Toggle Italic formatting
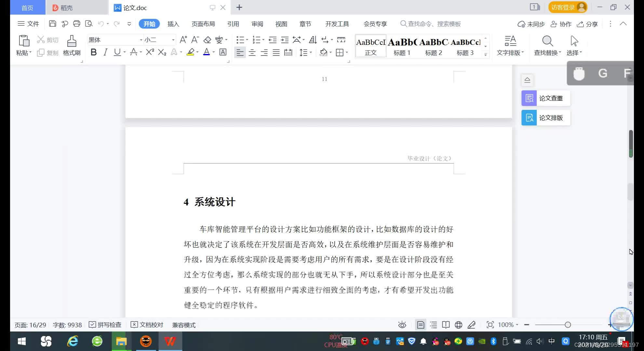 105,52
